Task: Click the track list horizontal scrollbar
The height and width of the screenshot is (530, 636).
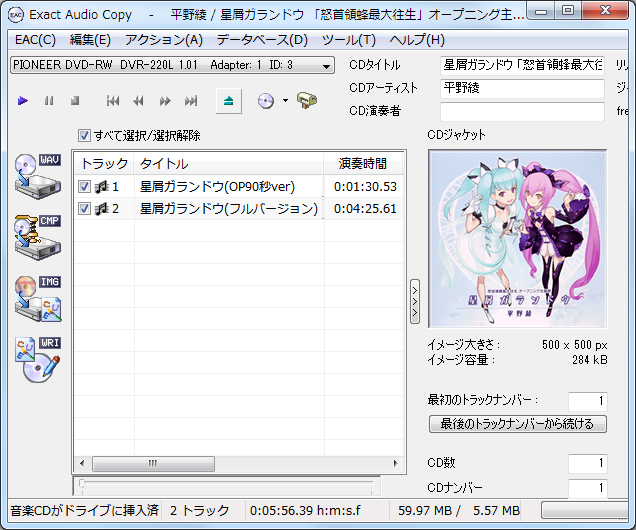Action: coord(238,465)
